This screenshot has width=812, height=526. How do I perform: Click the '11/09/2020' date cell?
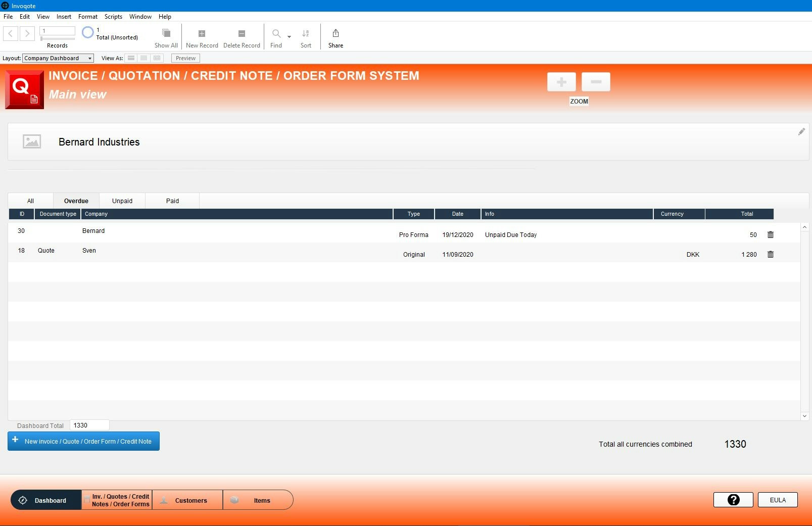coord(458,255)
